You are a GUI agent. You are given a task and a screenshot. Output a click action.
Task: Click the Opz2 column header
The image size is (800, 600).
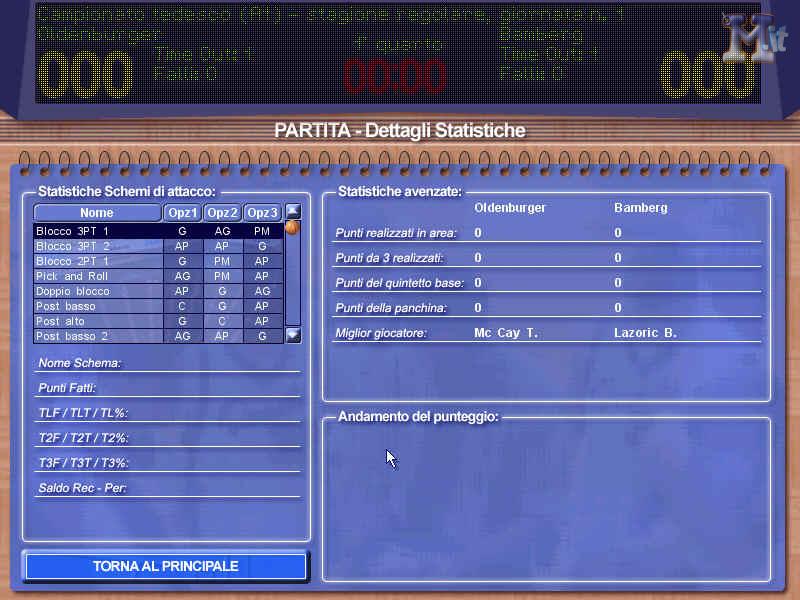tap(222, 212)
